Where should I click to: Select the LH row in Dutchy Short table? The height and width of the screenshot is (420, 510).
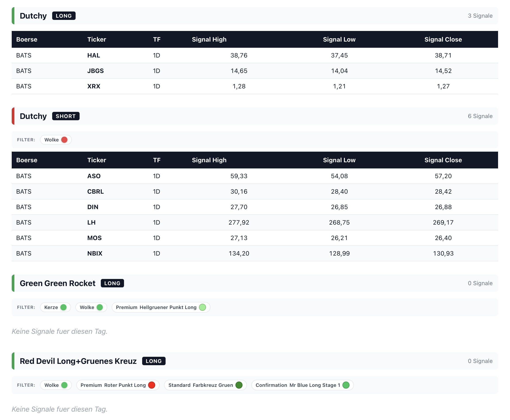coord(254,222)
